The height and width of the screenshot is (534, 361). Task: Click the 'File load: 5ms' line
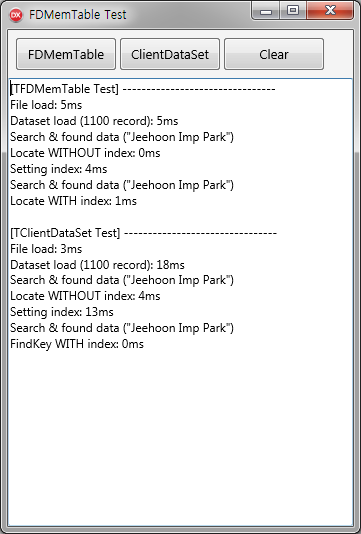46,105
